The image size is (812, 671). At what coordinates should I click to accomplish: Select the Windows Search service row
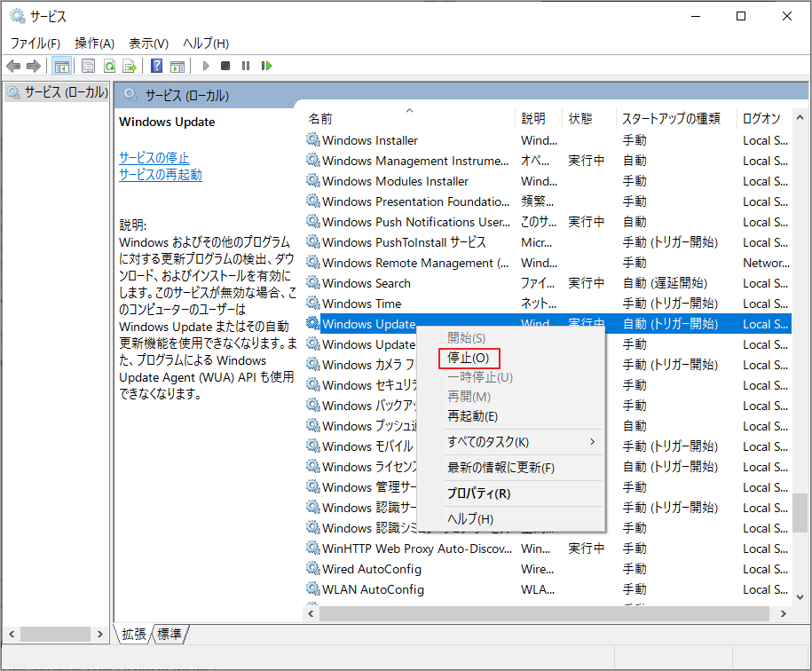coord(548,282)
